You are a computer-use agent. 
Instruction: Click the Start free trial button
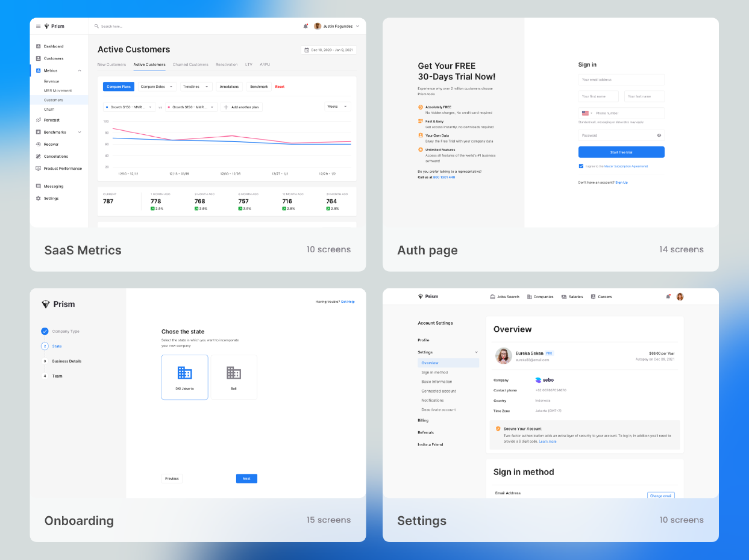coord(621,152)
